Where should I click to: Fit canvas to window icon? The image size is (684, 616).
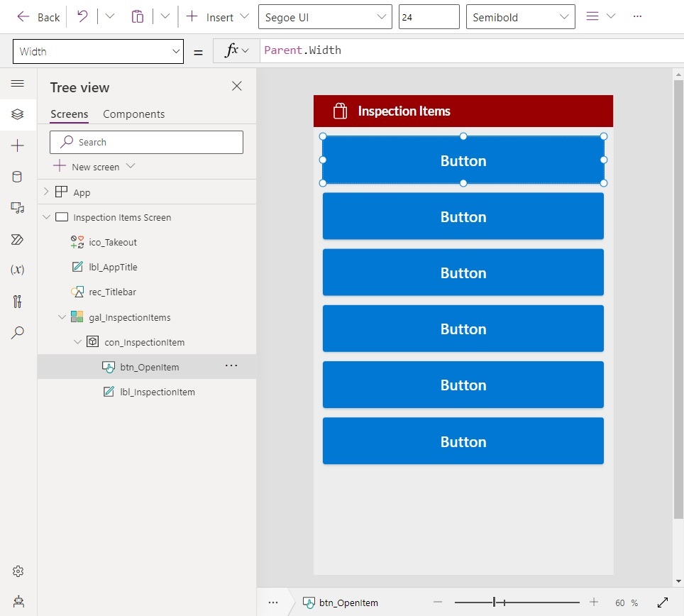[x=663, y=603]
